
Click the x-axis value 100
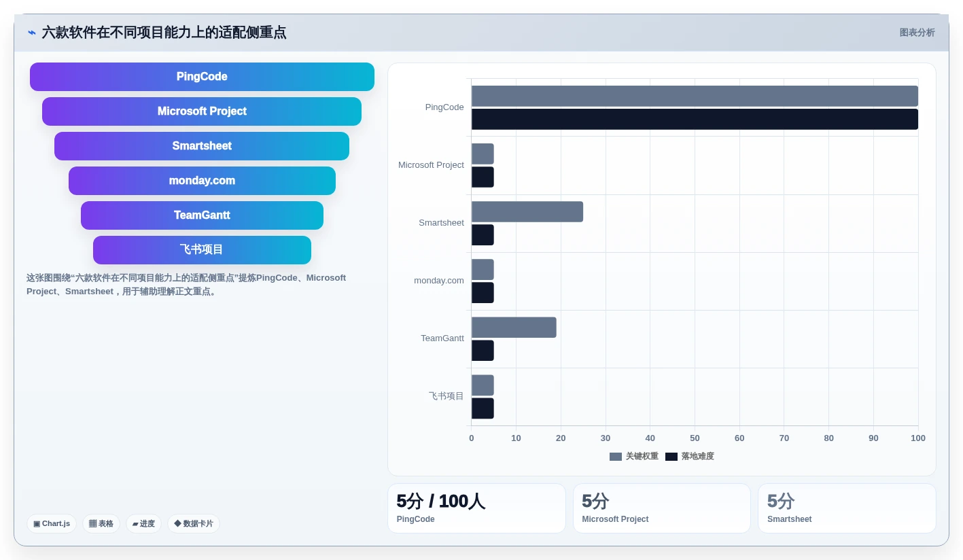(918, 438)
